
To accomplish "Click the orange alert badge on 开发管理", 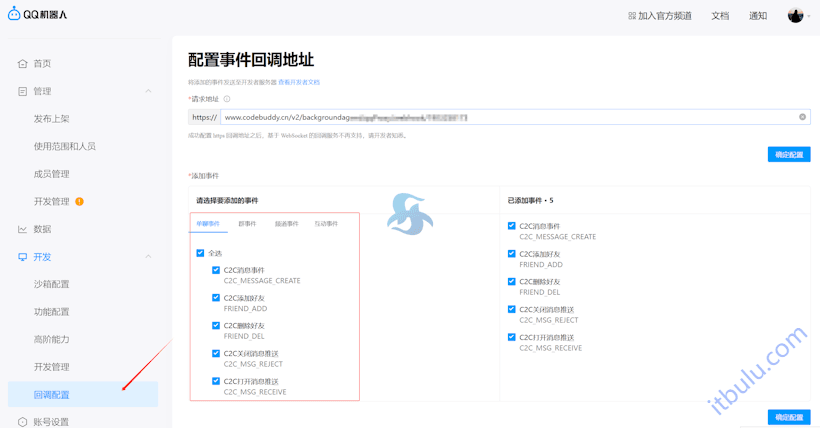I will click(79, 201).
